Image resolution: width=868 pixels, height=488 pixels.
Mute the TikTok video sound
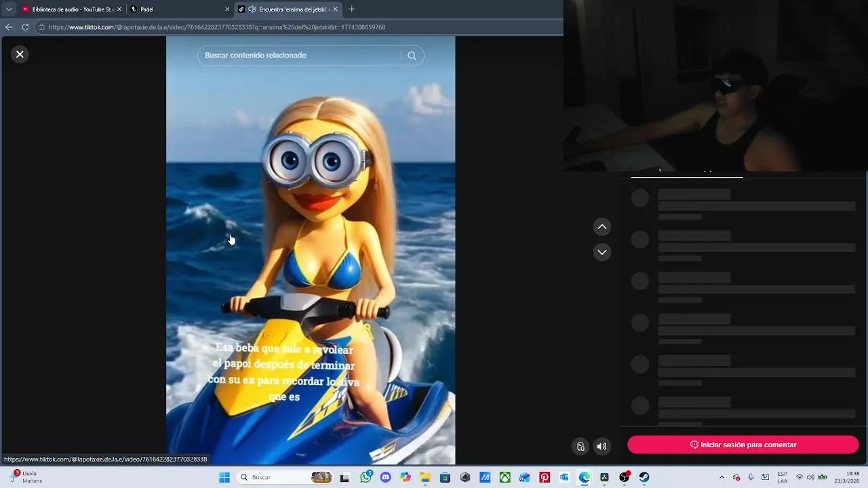tap(601, 446)
